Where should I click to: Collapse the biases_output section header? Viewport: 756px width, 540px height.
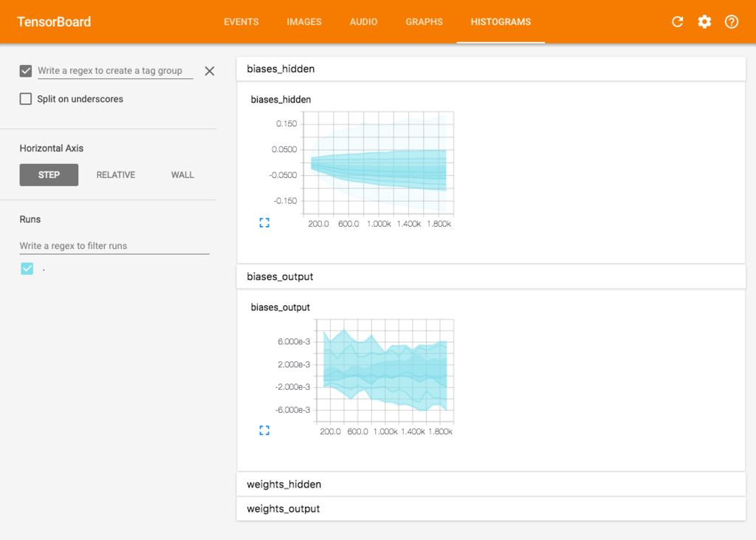[491, 276]
